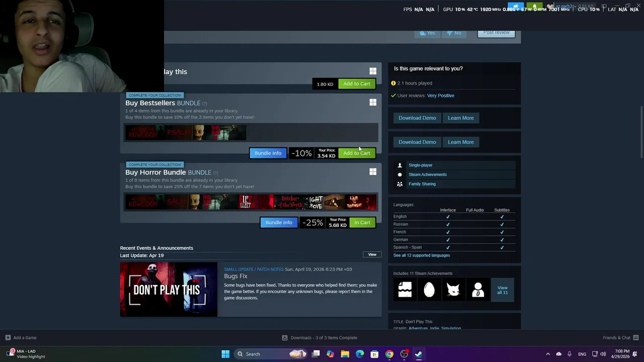644x362 pixels.
Task: Mark review helpful with Yes
Action: [x=427, y=33]
